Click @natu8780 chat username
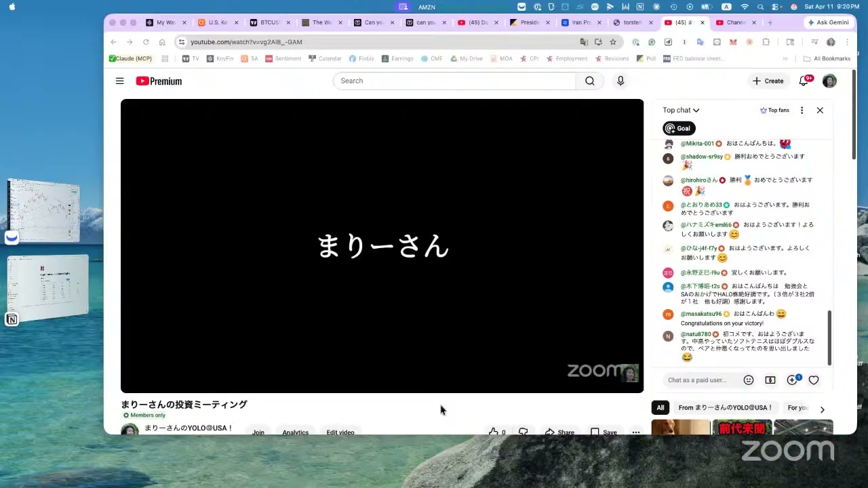This screenshot has width=868, height=488. click(x=696, y=334)
